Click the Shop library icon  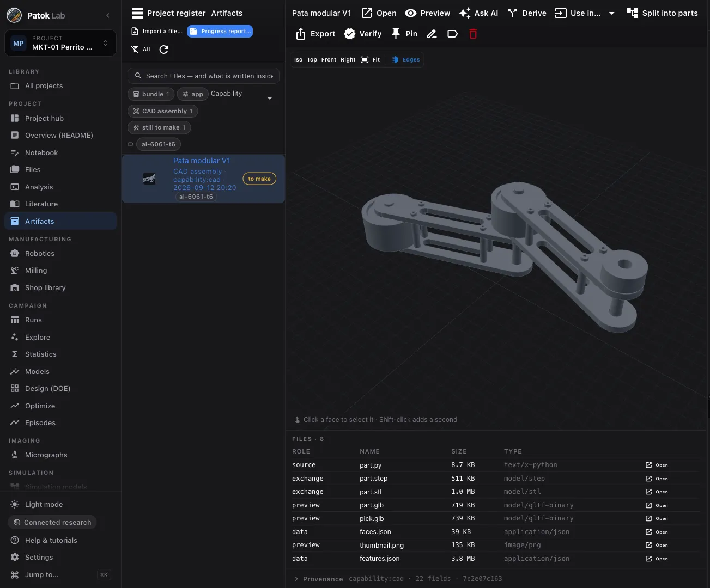15,288
